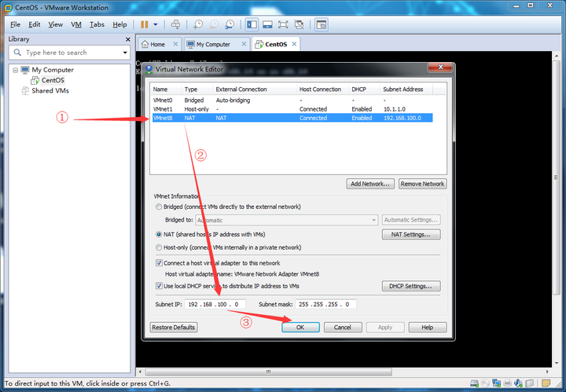
Task: Click the horizontal scrollbar under VM console
Action: click(269, 372)
